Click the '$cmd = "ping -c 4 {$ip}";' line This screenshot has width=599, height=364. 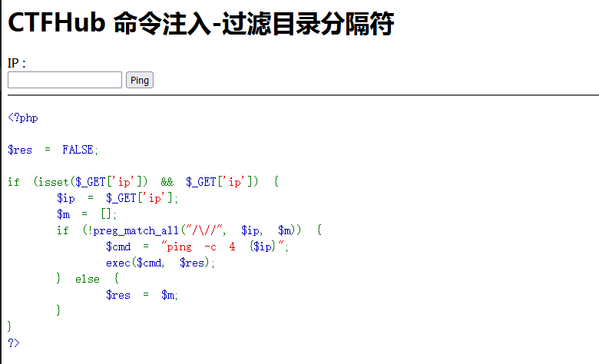pyautogui.click(x=197, y=247)
